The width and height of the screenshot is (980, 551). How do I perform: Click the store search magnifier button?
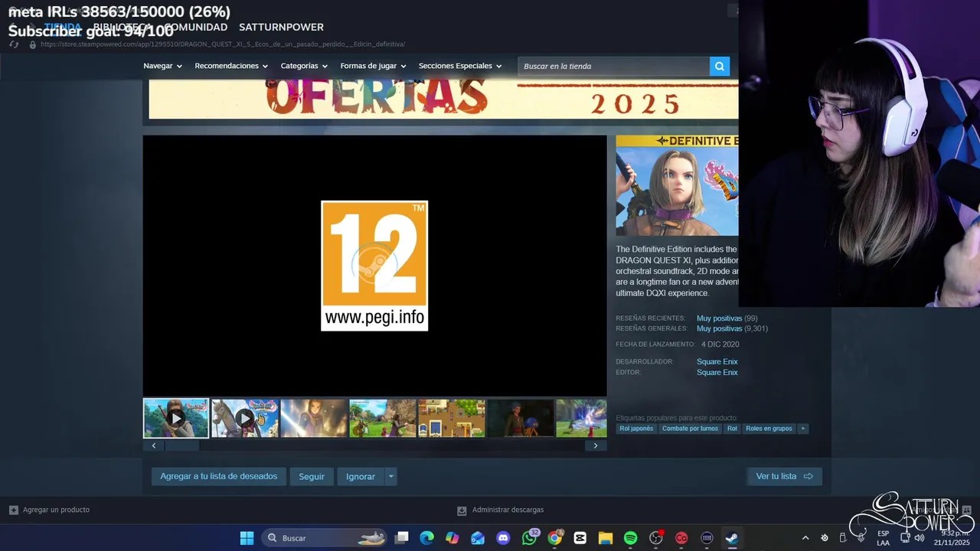(x=719, y=66)
